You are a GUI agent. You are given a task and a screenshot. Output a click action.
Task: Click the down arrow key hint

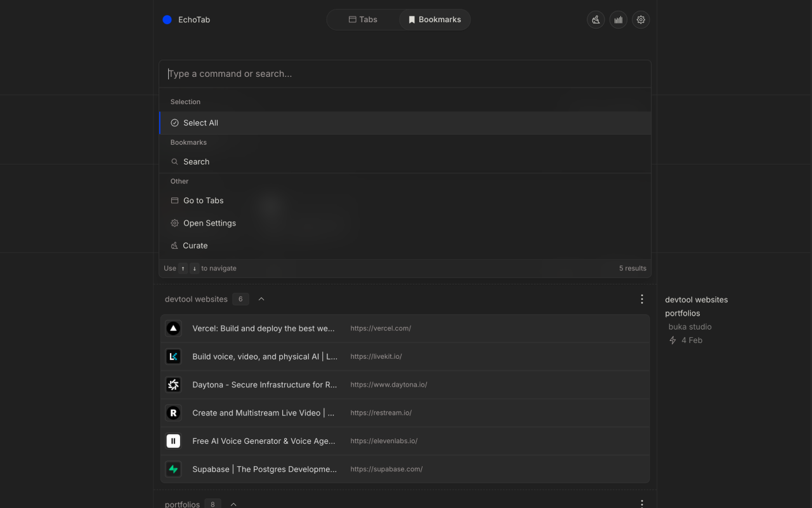[195, 268]
